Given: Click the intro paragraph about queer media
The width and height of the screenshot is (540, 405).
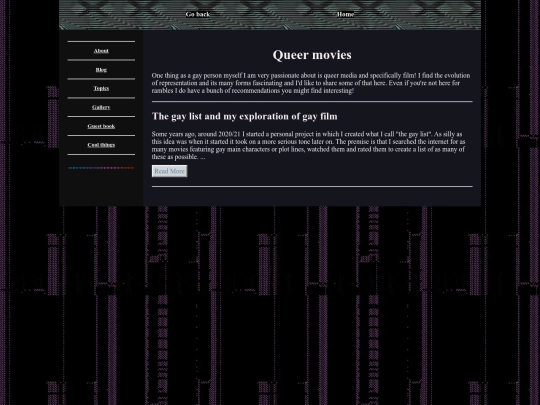Looking at the screenshot, I should coord(312,83).
